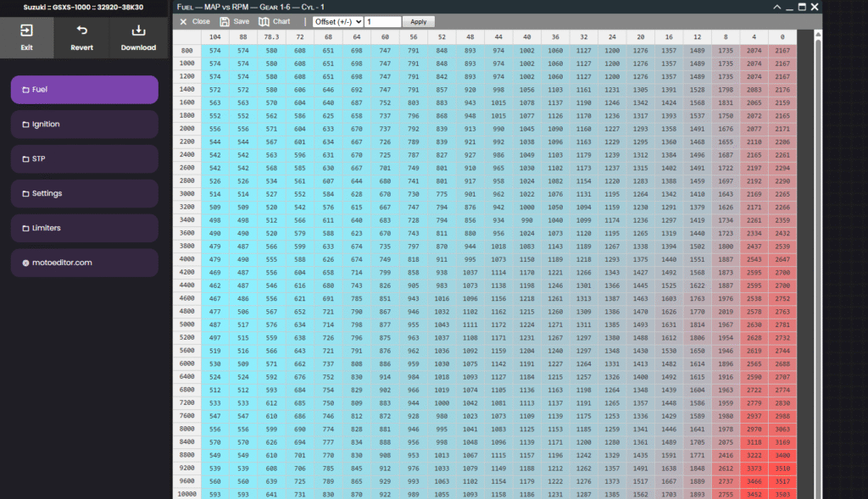Save the map with the floppy disk icon

pos(225,21)
